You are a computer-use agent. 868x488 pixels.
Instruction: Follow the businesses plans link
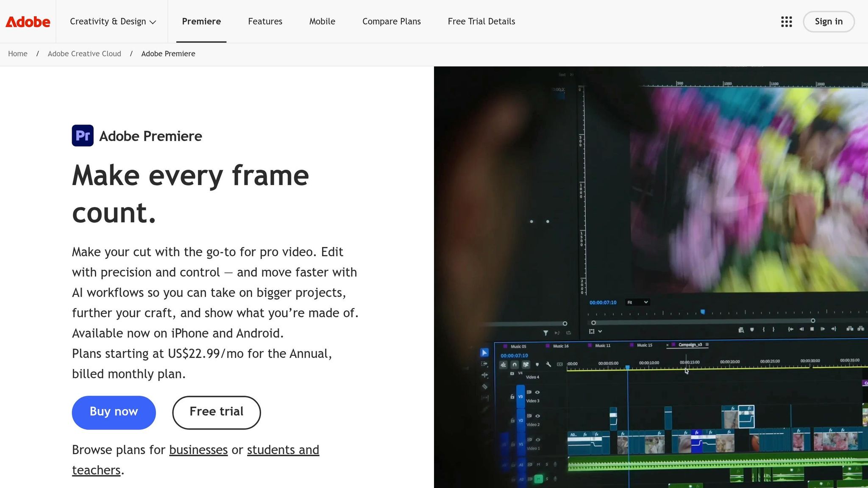198,450
